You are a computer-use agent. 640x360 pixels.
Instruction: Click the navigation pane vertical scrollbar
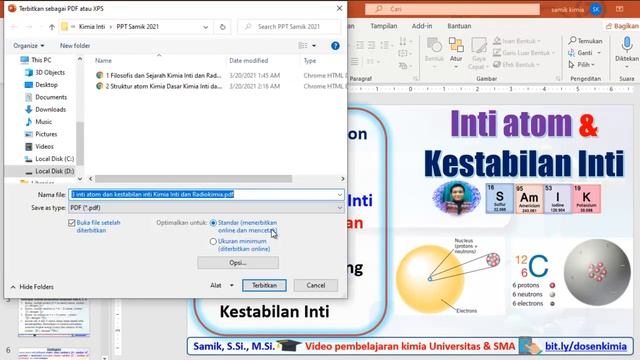coord(80,143)
